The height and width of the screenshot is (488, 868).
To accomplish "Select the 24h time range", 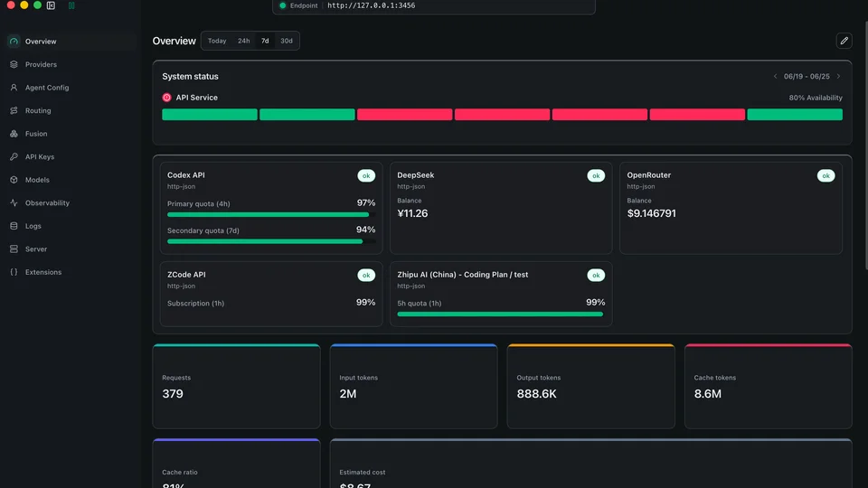I will 243,41.
